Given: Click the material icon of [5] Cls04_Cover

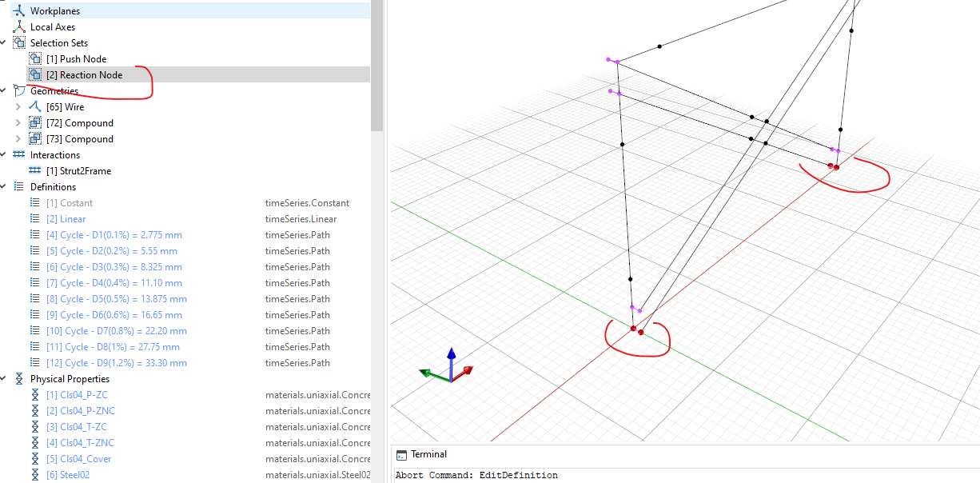Looking at the screenshot, I should 34,458.
